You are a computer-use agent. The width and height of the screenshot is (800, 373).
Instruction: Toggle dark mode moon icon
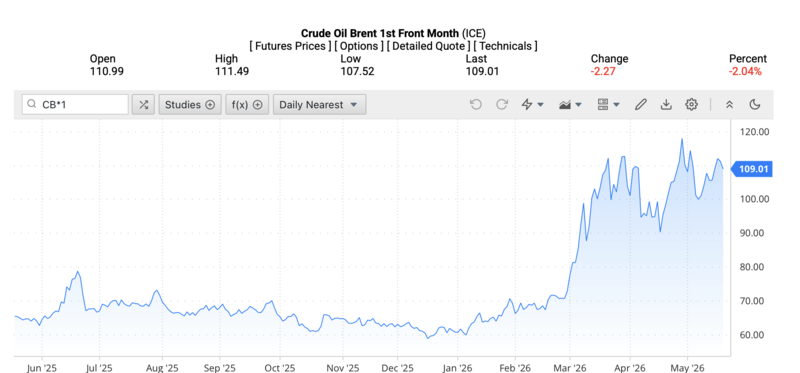[x=755, y=105]
